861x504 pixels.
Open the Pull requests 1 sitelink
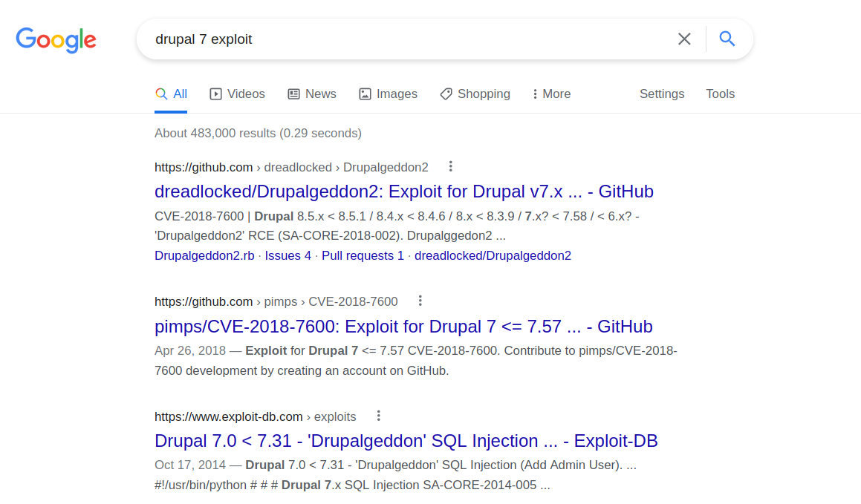point(363,255)
